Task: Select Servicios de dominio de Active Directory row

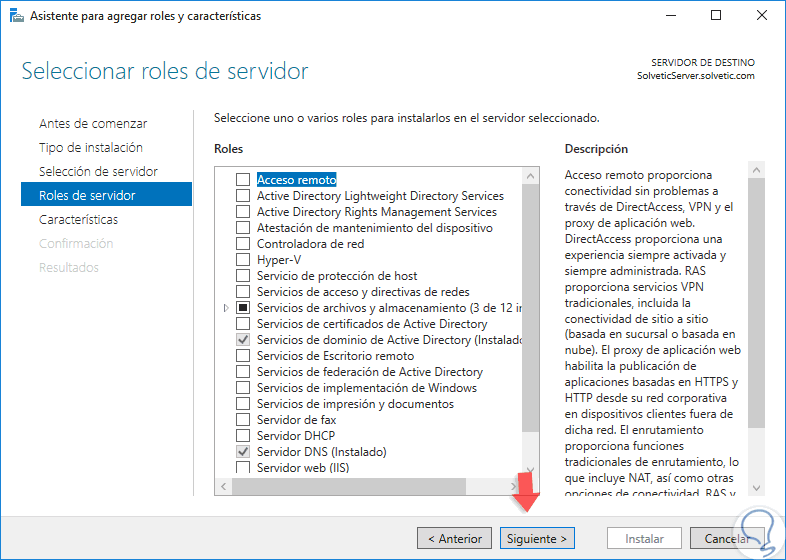Action: pos(389,339)
